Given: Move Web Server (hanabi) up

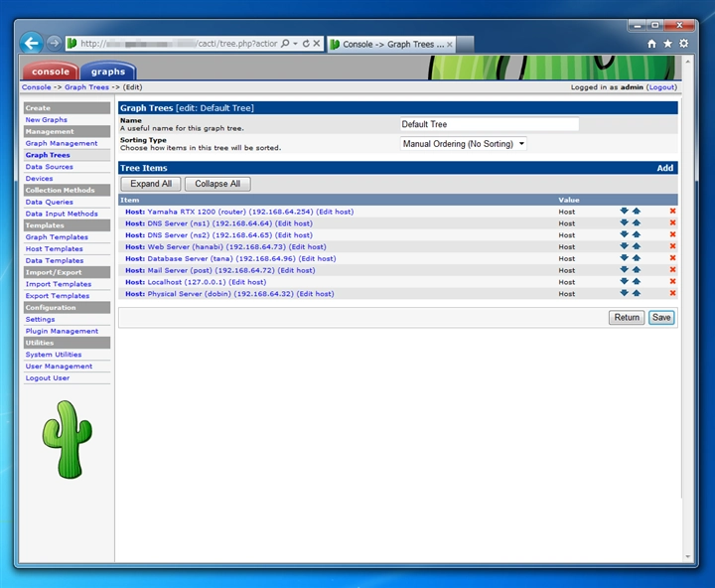Looking at the screenshot, I should click(637, 246).
